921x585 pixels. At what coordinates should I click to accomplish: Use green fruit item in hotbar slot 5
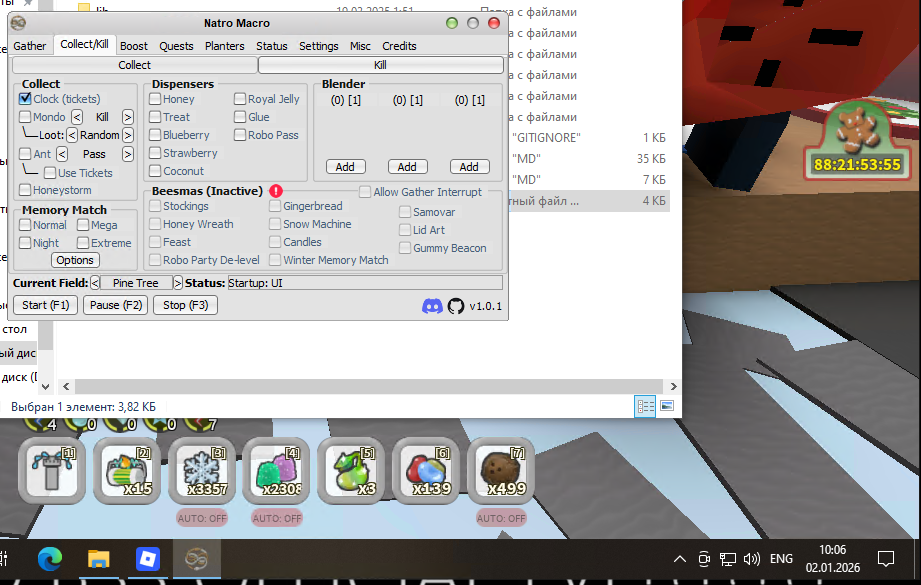[351, 470]
